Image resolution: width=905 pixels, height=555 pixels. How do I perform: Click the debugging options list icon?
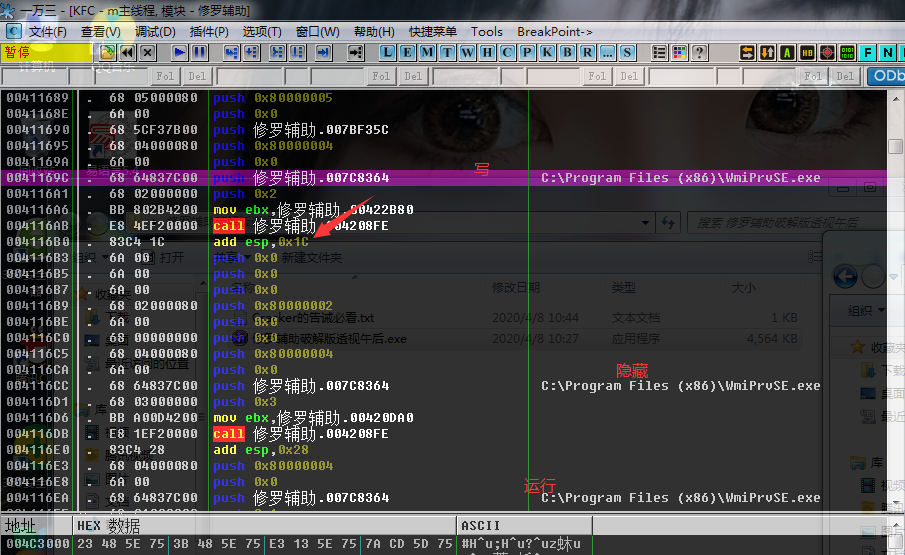[659, 53]
